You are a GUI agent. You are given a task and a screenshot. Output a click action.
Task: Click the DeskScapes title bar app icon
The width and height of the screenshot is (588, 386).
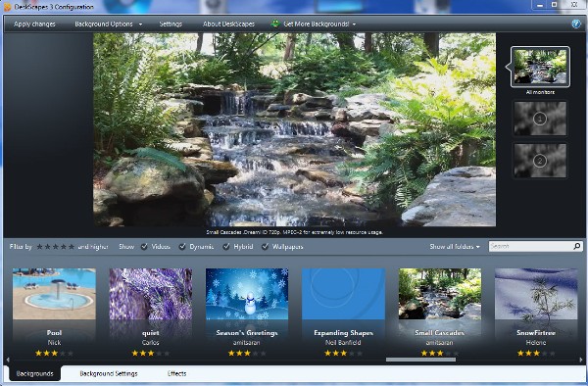(x=7, y=7)
